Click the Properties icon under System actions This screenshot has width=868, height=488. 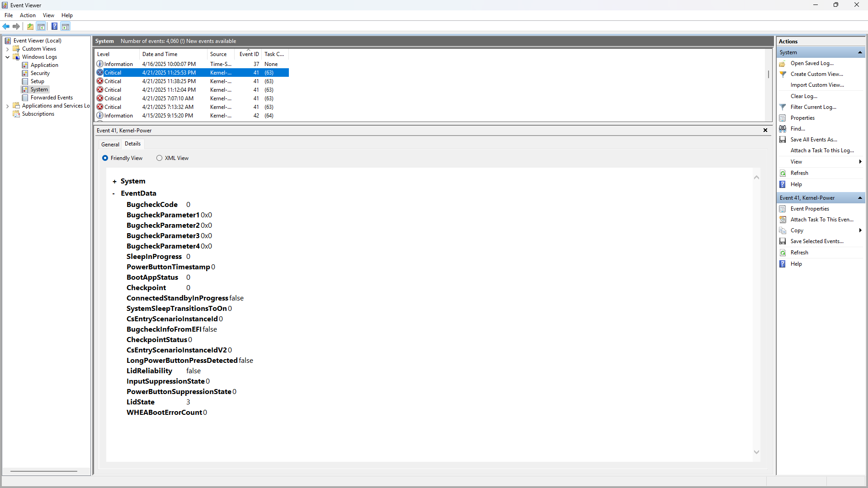pyautogui.click(x=783, y=118)
